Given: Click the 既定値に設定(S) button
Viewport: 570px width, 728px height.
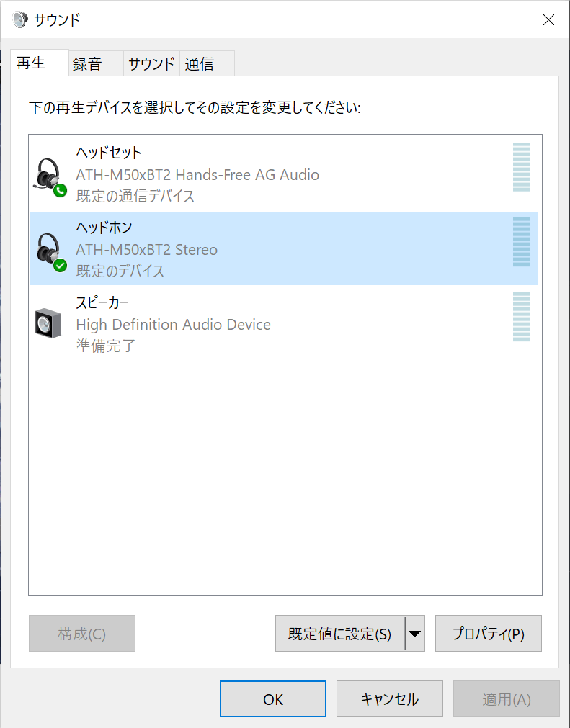Looking at the screenshot, I should click(340, 634).
